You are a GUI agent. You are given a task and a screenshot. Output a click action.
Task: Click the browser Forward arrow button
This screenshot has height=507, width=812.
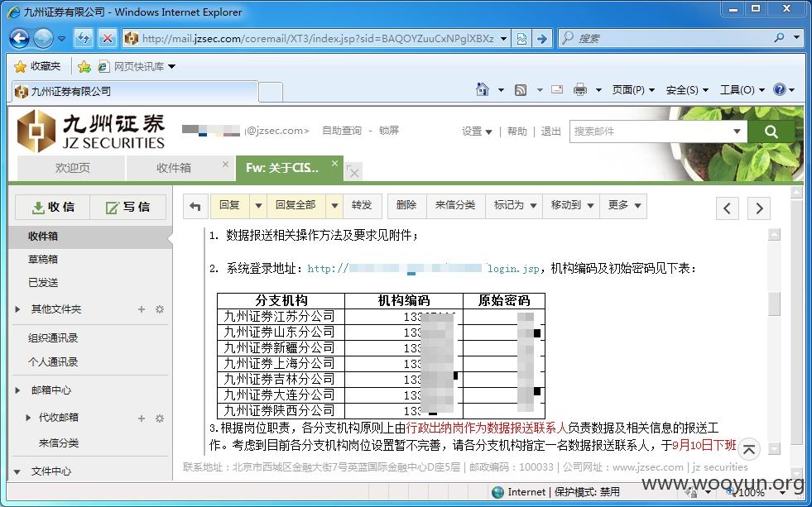43,38
